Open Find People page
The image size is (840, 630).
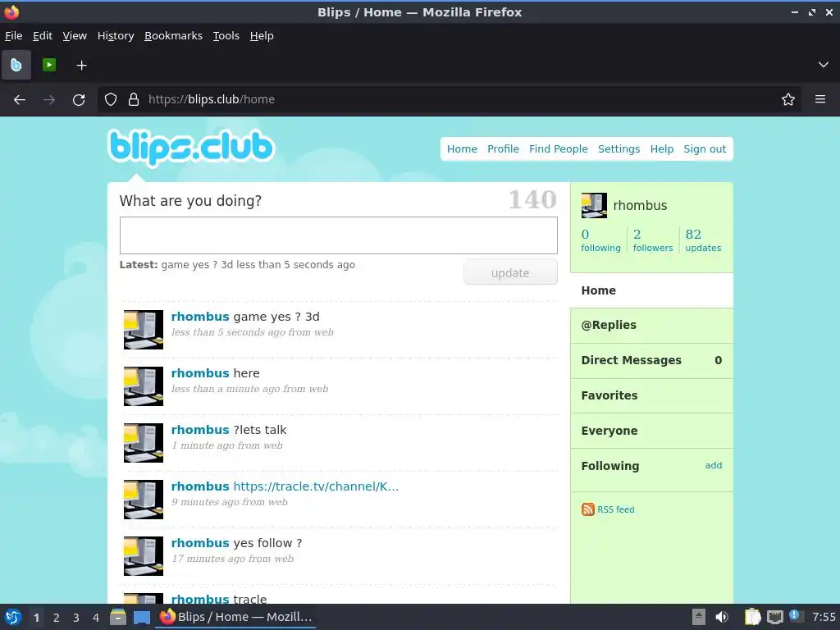(x=558, y=149)
